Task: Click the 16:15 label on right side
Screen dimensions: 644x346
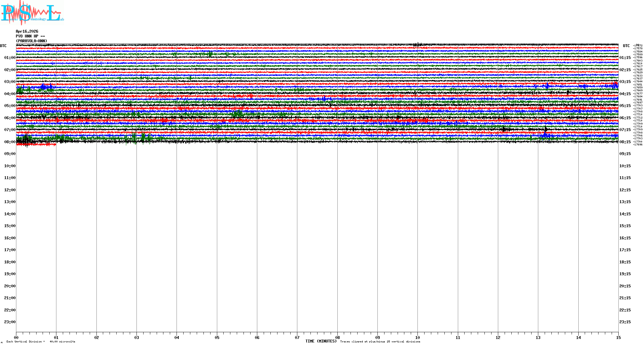Action: tap(625, 238)
